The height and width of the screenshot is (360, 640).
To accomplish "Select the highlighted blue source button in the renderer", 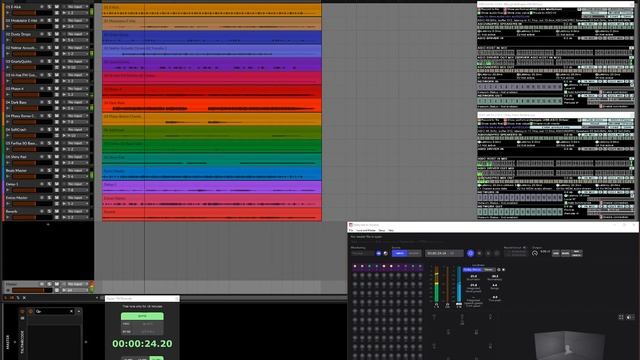I will (399, 253).
